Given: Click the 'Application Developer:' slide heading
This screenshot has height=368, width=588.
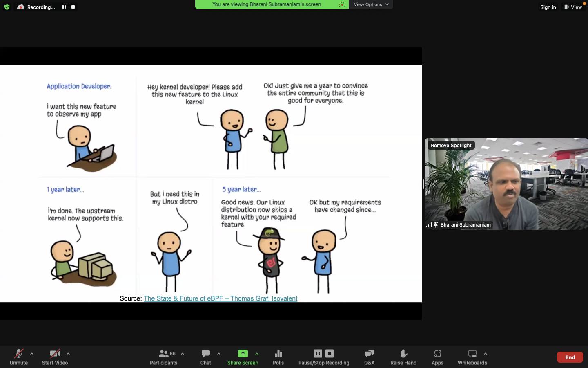Looking at the screenshot, I should (x=79, y=86).
